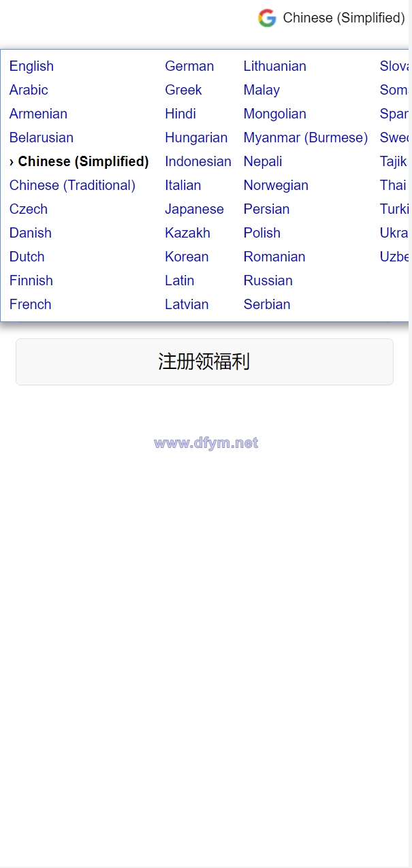
Task: Translate page to Persian
Action: (x=267, y=209)
